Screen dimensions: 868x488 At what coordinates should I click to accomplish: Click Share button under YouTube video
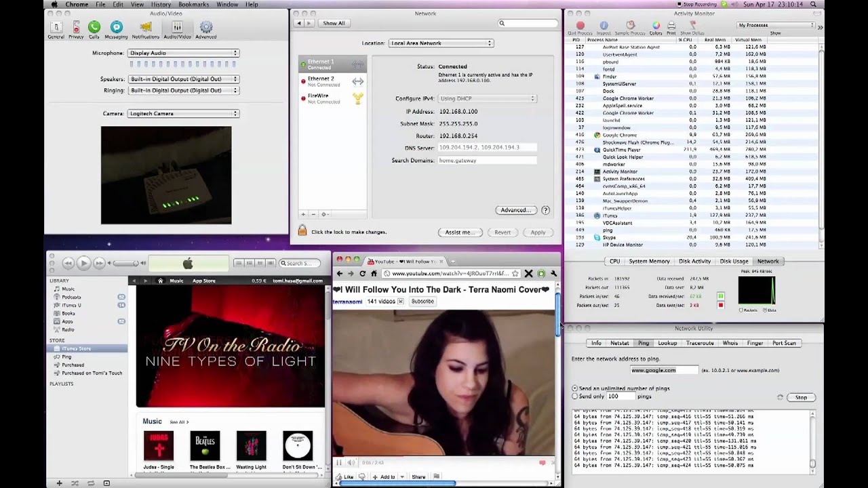pyautogui.click(x=418, y=476)
